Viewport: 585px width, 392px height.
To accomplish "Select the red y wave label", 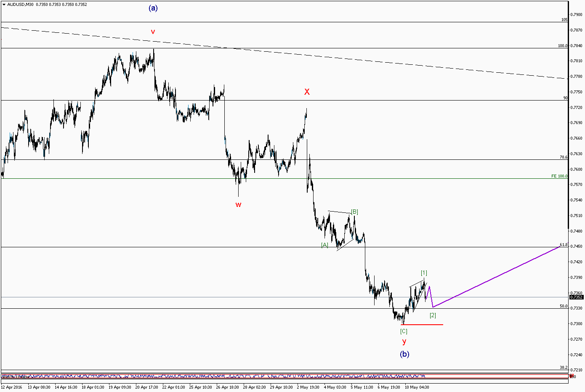I will coord(404,342).
